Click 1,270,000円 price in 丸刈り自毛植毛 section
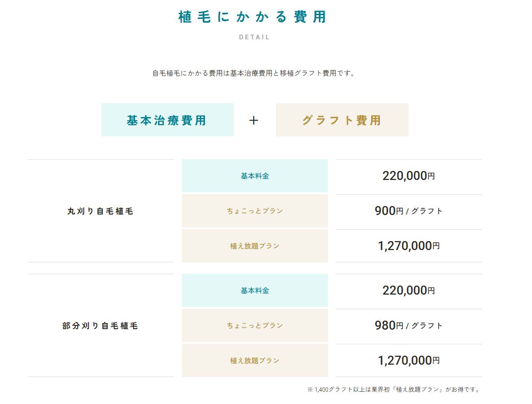The height and width of the screenshot is (404, 532). [408, 246]
